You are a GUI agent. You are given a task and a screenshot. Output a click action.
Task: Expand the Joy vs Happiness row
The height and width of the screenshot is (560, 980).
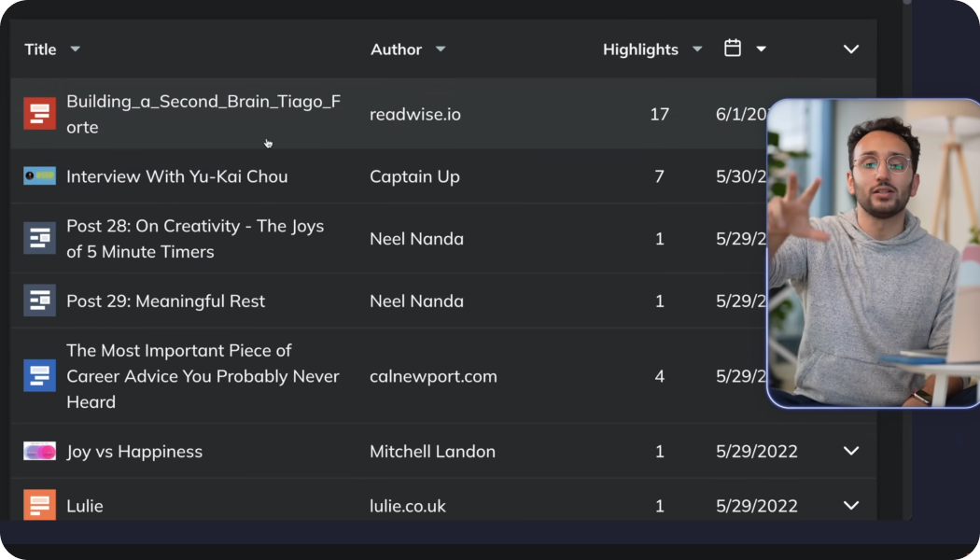[851, 451]
